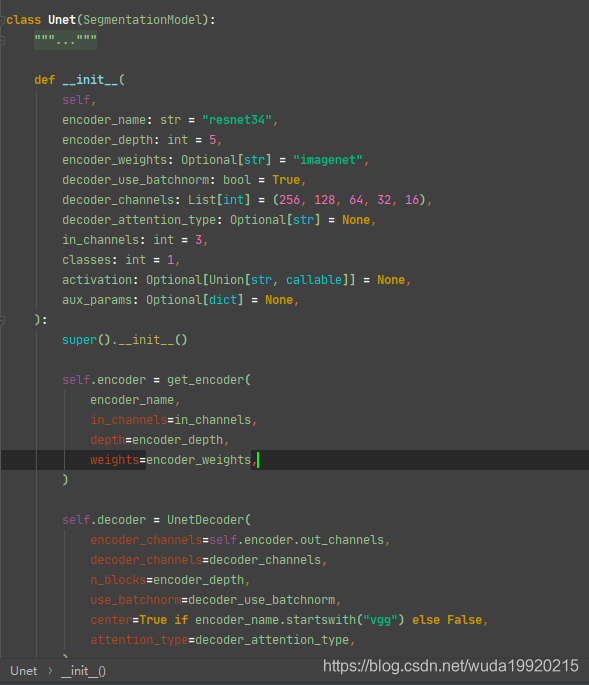
Task: Click the else keyword in center line
Action: tap(426, 620)
